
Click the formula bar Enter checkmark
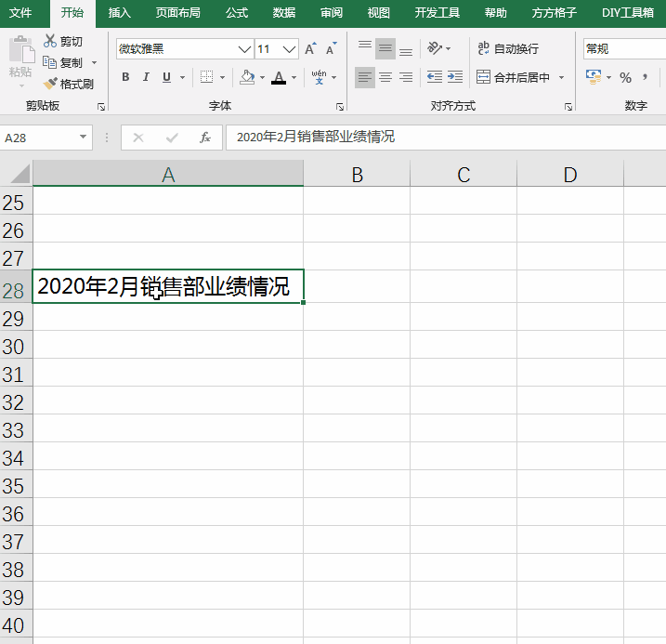coord(172,138)
